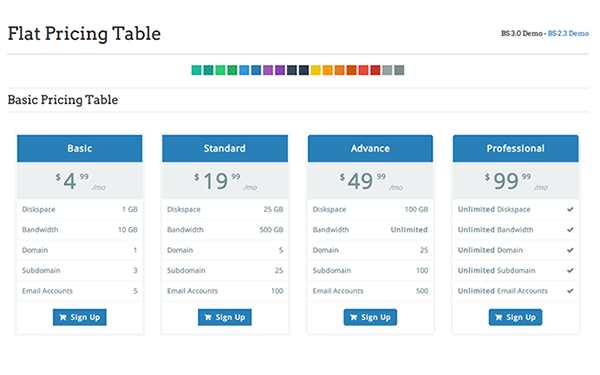
Task: Click the checkmark beside Unlimited Subdomain
Action: (x=570, y=270)
